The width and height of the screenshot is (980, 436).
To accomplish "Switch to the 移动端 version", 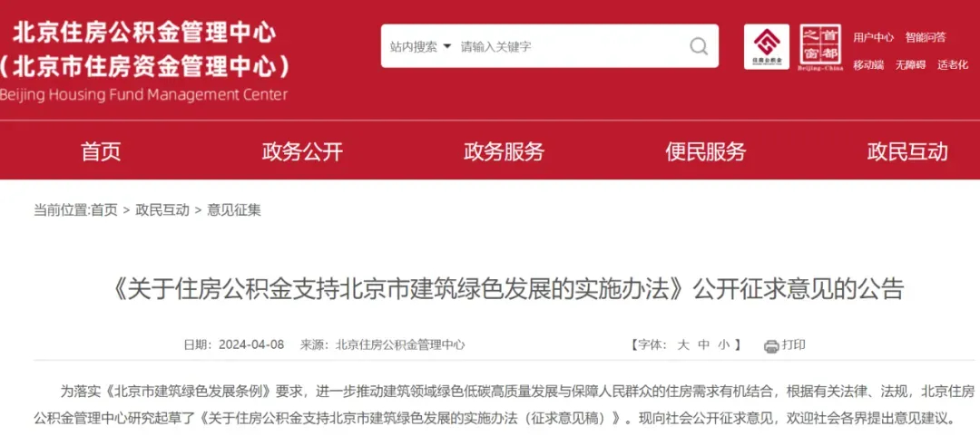I will [868, 65].
